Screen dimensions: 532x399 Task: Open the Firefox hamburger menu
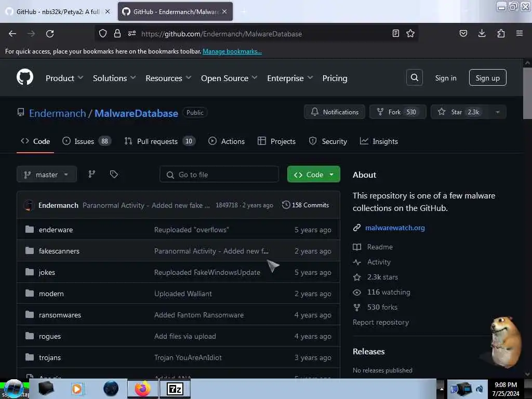520,33
